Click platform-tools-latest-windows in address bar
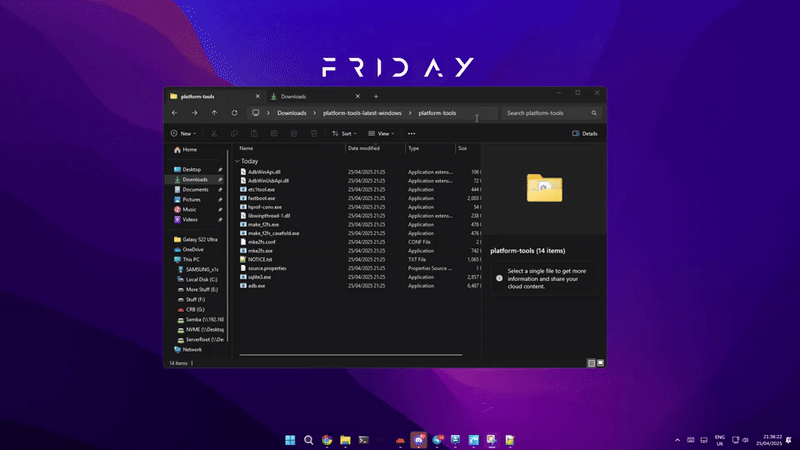The width and height of the screenshot is (800, 450). pos(361,113)
